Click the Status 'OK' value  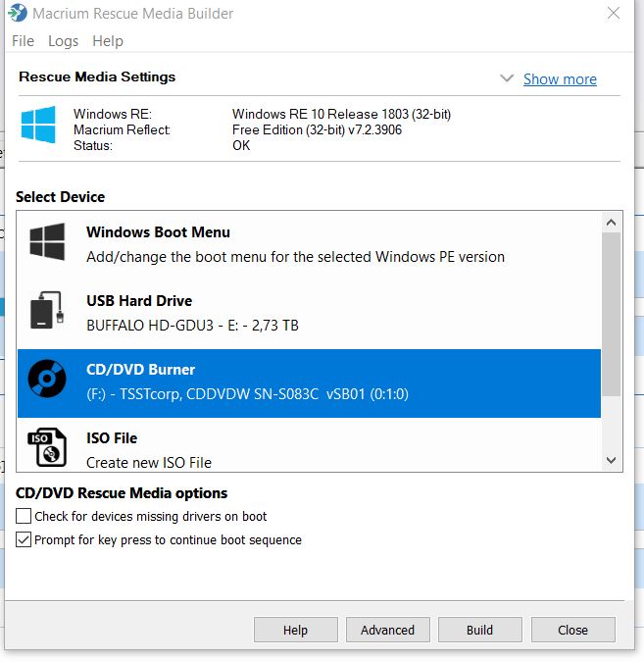241,145
